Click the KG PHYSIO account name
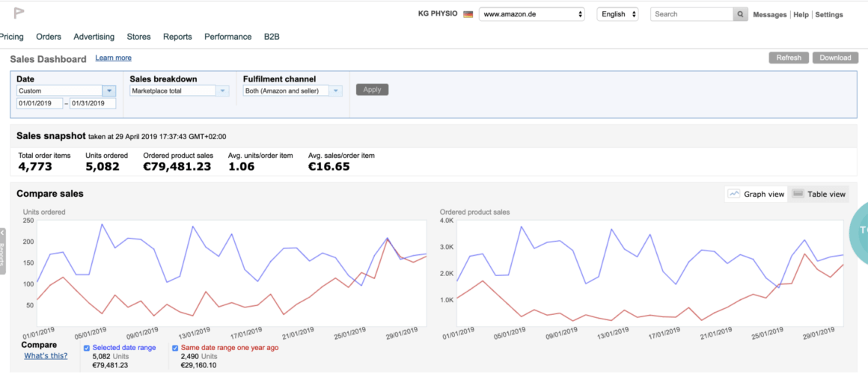868x380 pixels. [438, 13]
